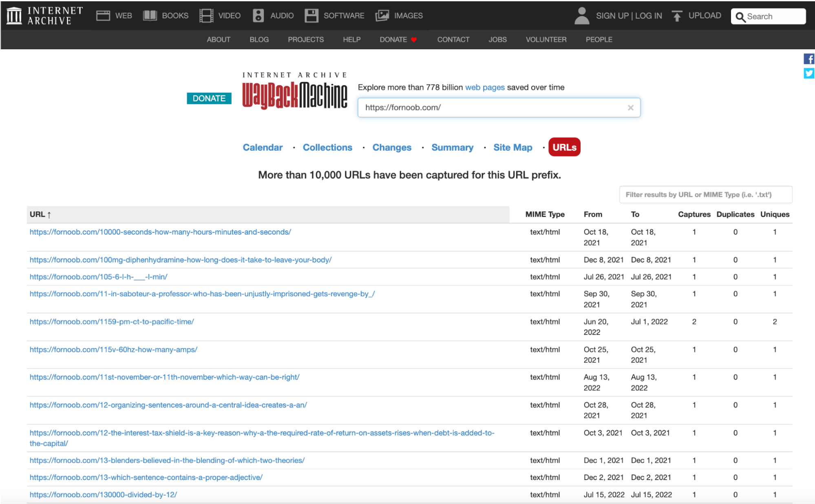Sort by URL column arrow
The image size is (815, 504).
49,215
